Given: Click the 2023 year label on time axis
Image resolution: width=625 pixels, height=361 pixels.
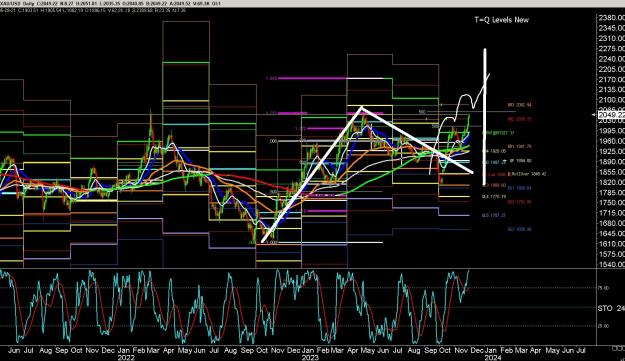Looking at the screenshot, I should 310,357.
